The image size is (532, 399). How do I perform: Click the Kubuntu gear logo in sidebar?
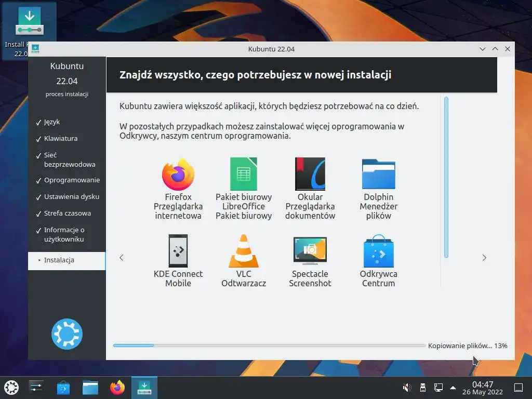[x=67, y=334]
